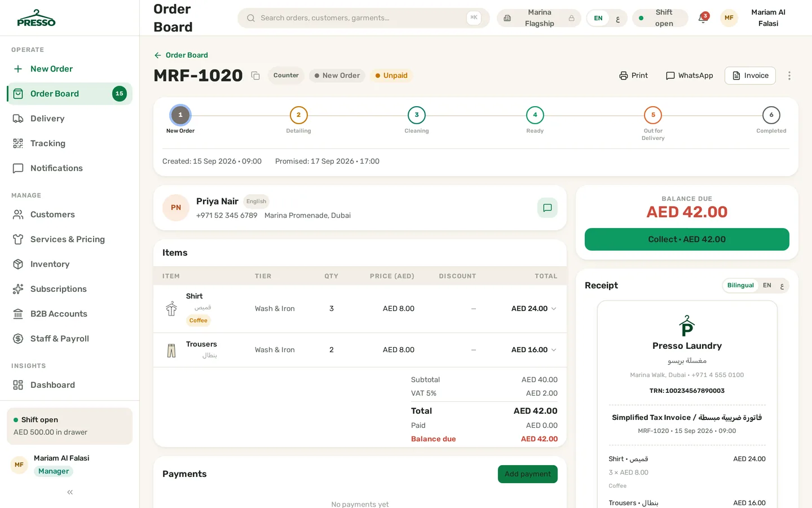Click the English language tag
Screen dimensions: 812x508
point(256,202)
